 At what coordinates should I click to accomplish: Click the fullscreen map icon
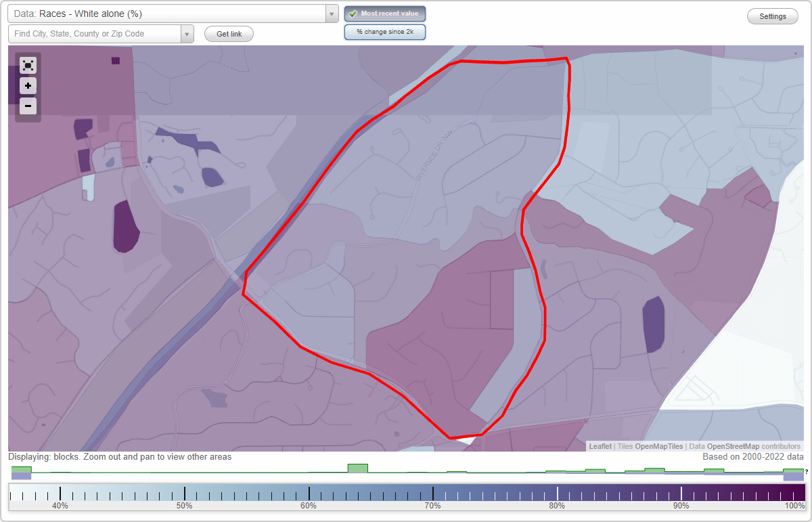[x=28, y=65]
